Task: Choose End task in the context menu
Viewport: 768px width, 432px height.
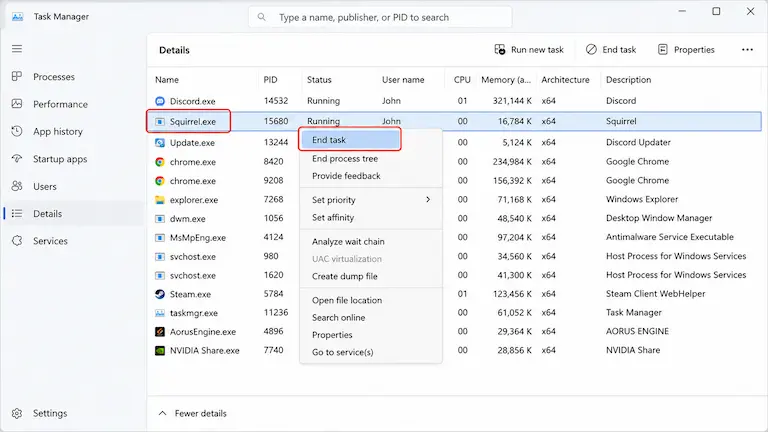Action: point(350,140)
